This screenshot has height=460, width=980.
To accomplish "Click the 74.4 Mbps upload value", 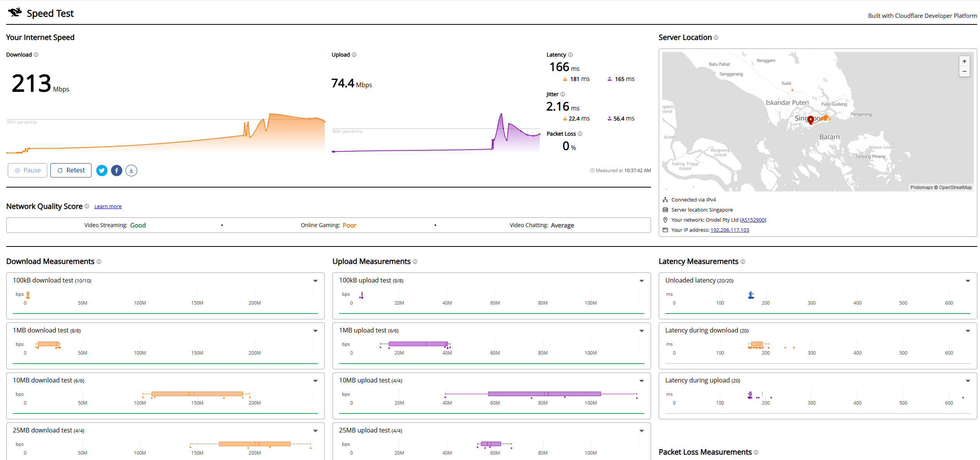I will [x=351, y=83].
